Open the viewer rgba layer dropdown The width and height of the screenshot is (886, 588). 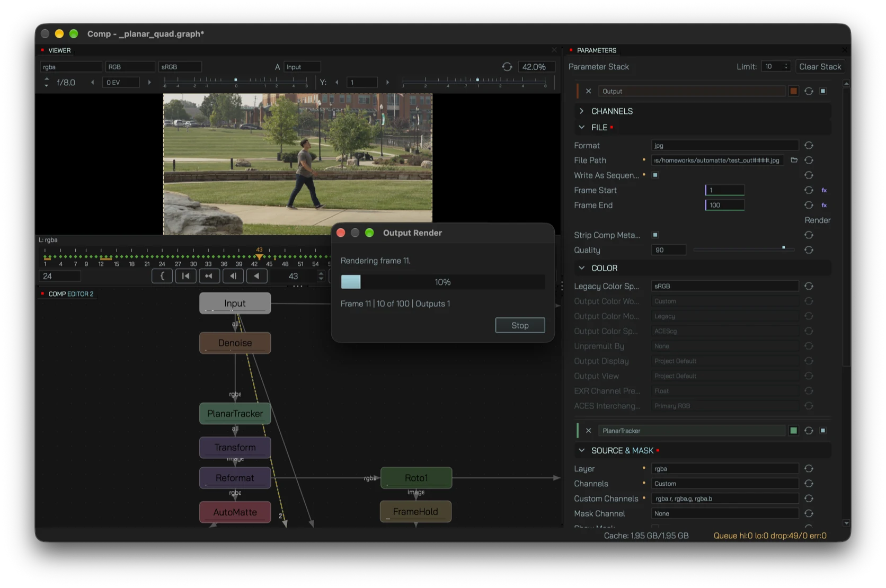[71, 67]
